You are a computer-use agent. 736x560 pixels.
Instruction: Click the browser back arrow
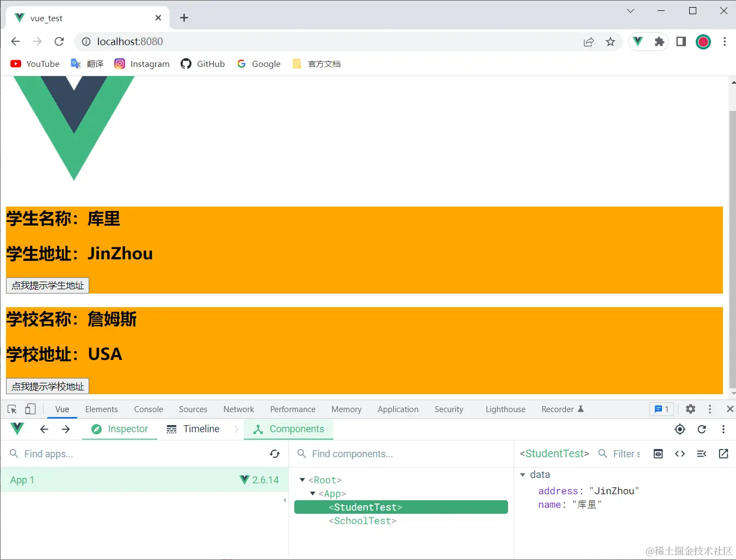tap(15, 41)
